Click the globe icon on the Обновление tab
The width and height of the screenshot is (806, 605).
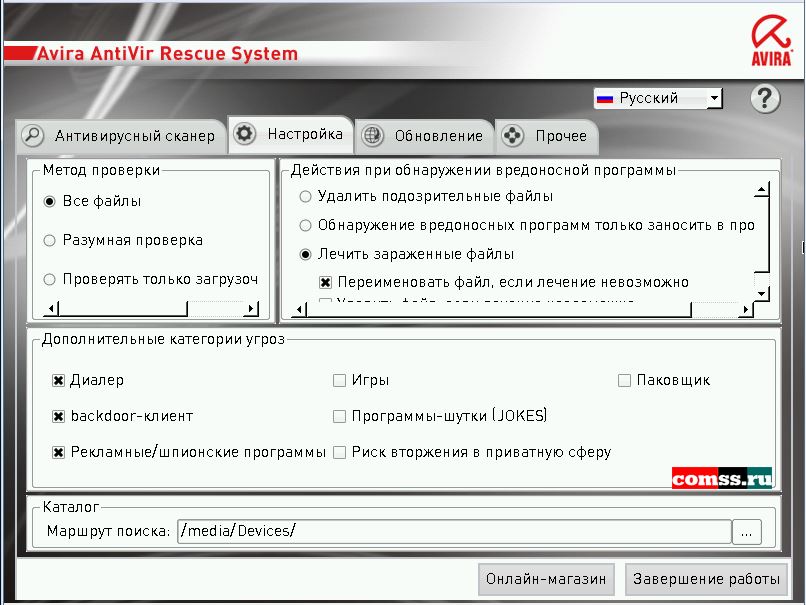372,136
